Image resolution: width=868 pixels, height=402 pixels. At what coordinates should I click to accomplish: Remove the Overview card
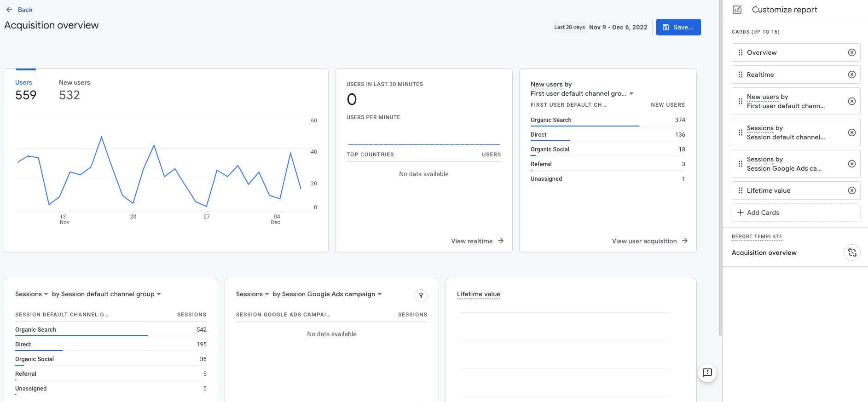pyautogui.click(x=851, y=52)
